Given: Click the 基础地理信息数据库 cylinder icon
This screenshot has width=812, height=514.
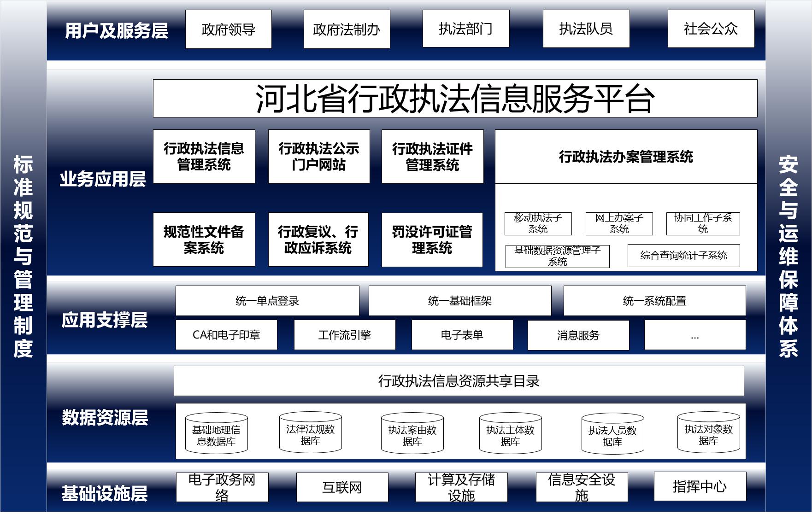Looking at the screenshot, I should point(216,434).
